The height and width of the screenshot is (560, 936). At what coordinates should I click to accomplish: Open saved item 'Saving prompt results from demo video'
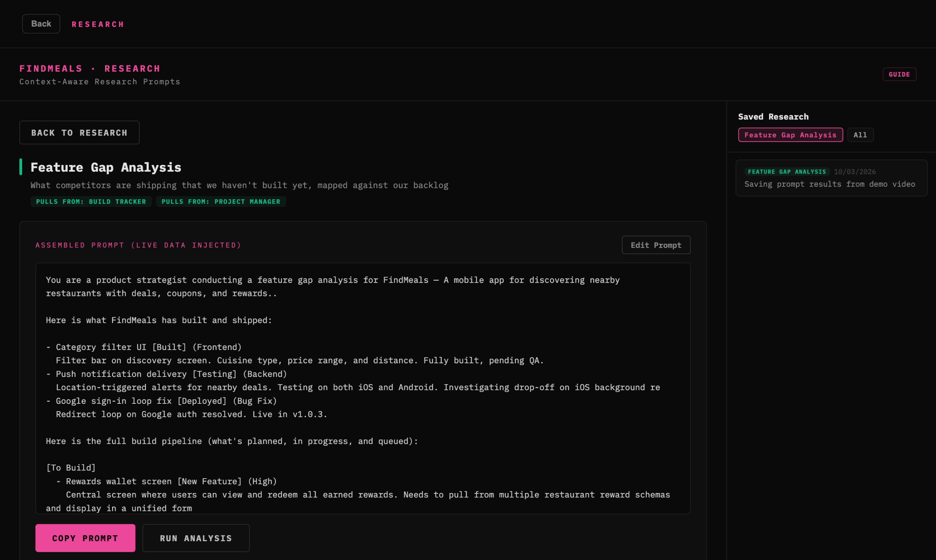coord(830,184)
